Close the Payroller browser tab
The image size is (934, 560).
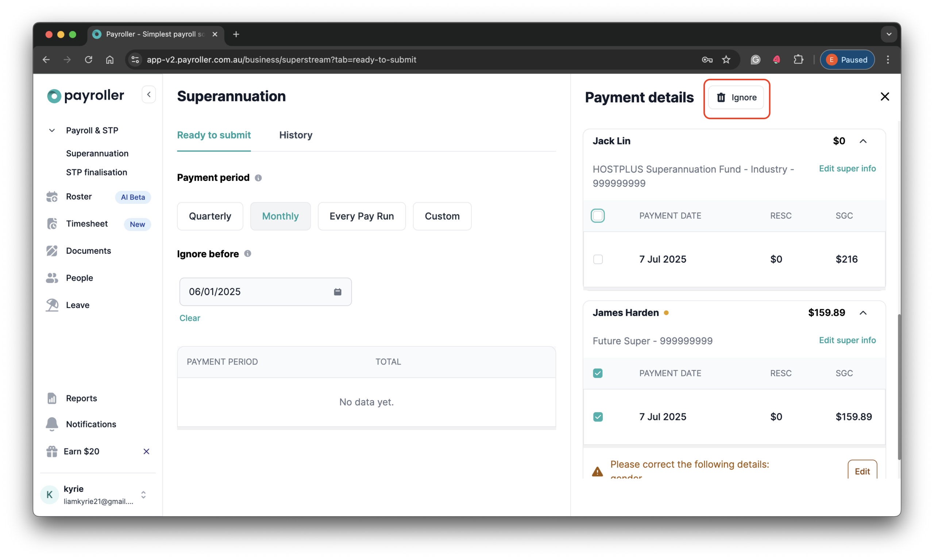pos(215,34)
